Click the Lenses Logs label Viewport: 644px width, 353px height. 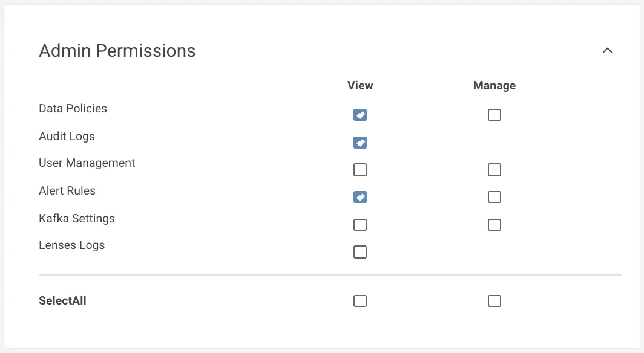coord(71,245)
